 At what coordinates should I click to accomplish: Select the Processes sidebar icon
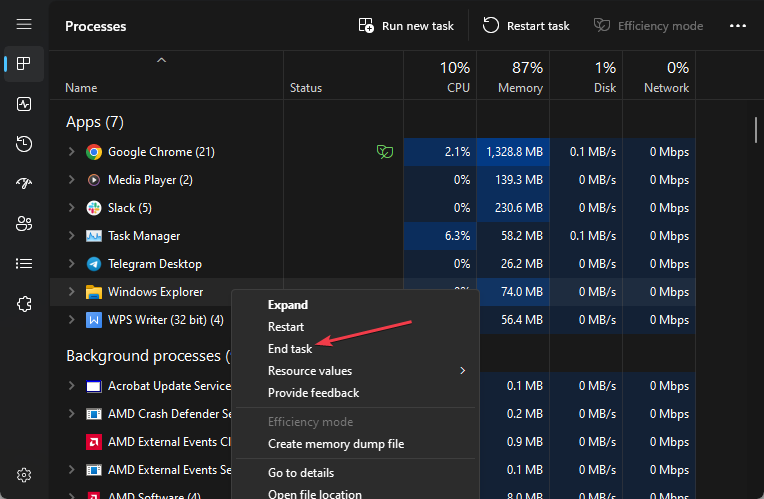click(x=24, y=64)
